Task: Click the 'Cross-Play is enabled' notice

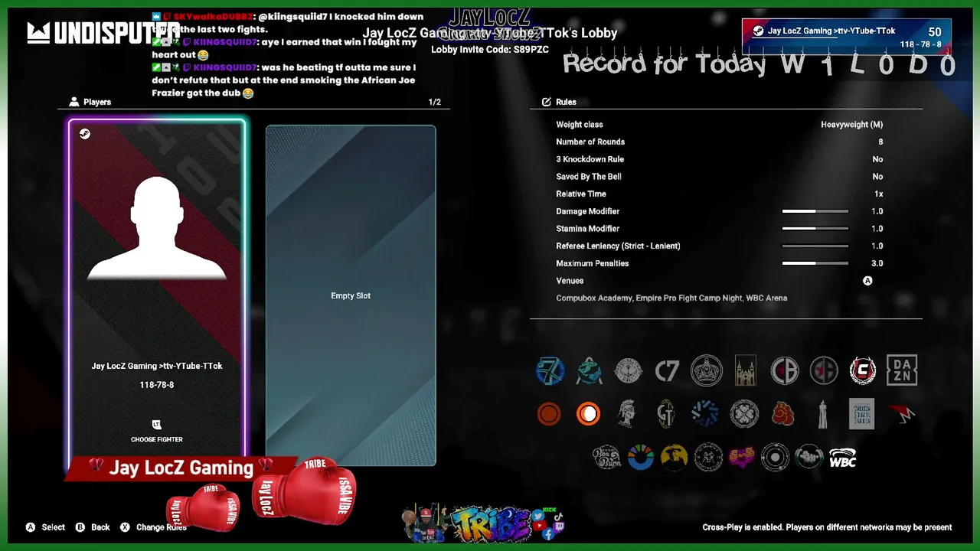Action: (x=827, y=527)
